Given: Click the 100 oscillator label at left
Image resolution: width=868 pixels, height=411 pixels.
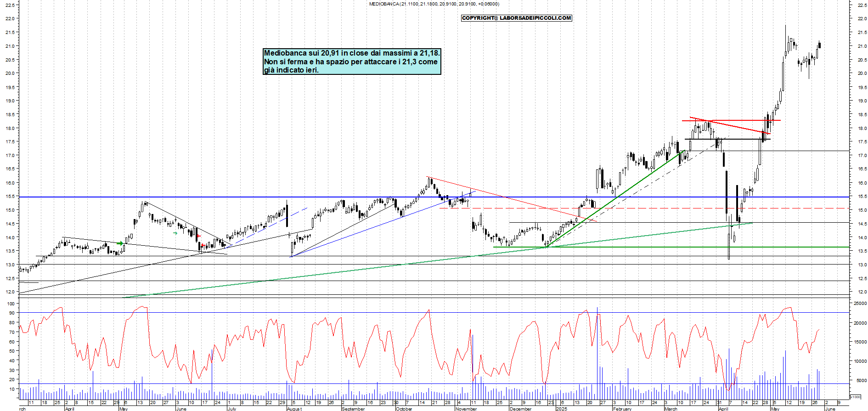Looking at the screenshot, I should (10, 304).
